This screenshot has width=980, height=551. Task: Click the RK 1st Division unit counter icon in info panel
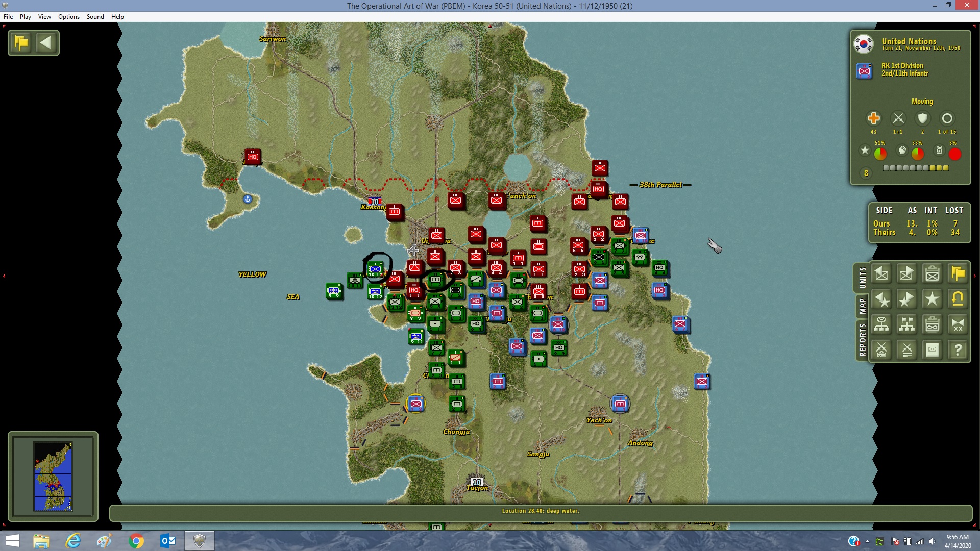(864, 70)
